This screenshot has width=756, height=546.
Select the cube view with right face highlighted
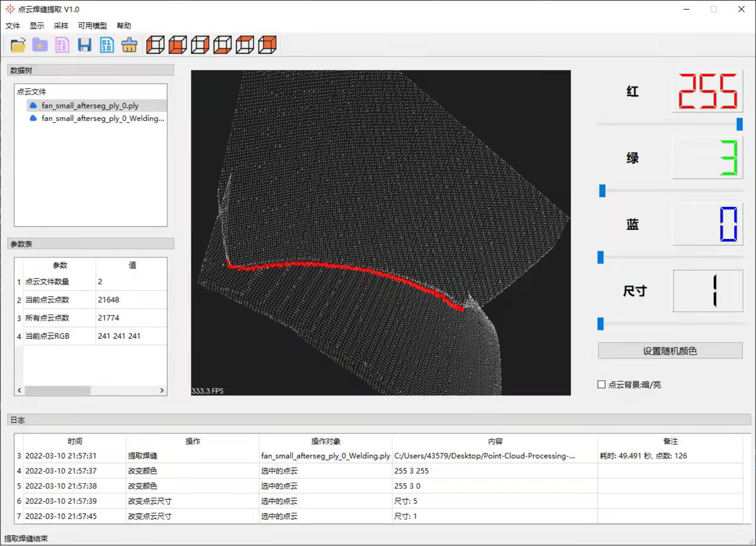[200, 45]
